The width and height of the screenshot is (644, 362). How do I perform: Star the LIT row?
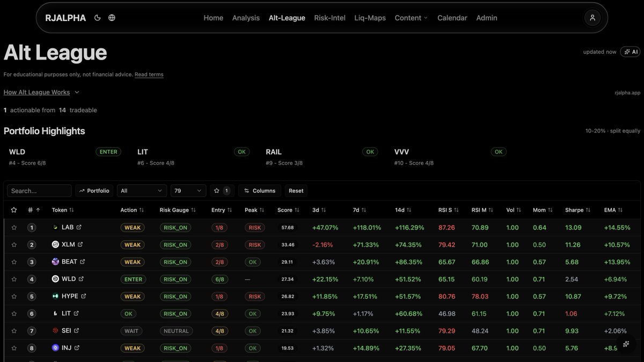14,314
